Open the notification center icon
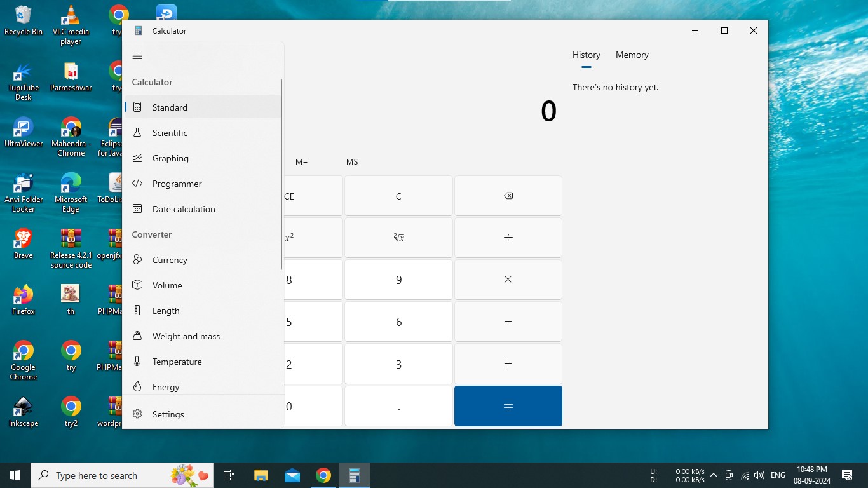Viewport: 868px width, 488px height. (847, 475)
